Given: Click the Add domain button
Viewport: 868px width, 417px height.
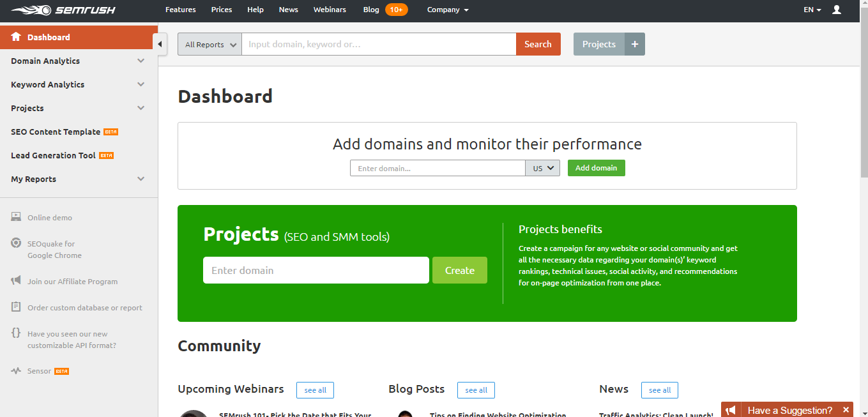Looking at the screenshot, I should pyautogui.click(x=597, y=168).
